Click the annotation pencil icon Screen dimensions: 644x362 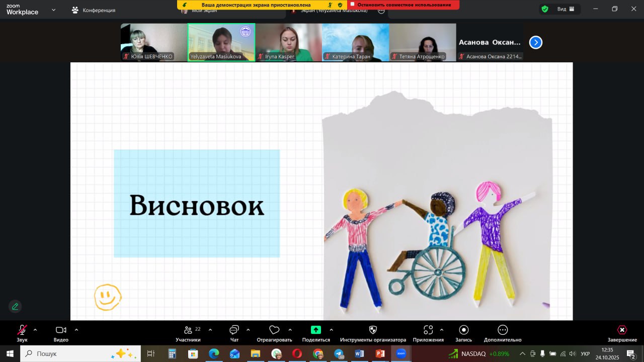tap(15, 306)
